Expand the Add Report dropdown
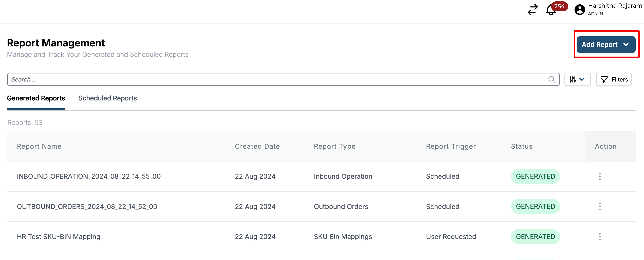The image size is (644, 260). click(606, 45)
